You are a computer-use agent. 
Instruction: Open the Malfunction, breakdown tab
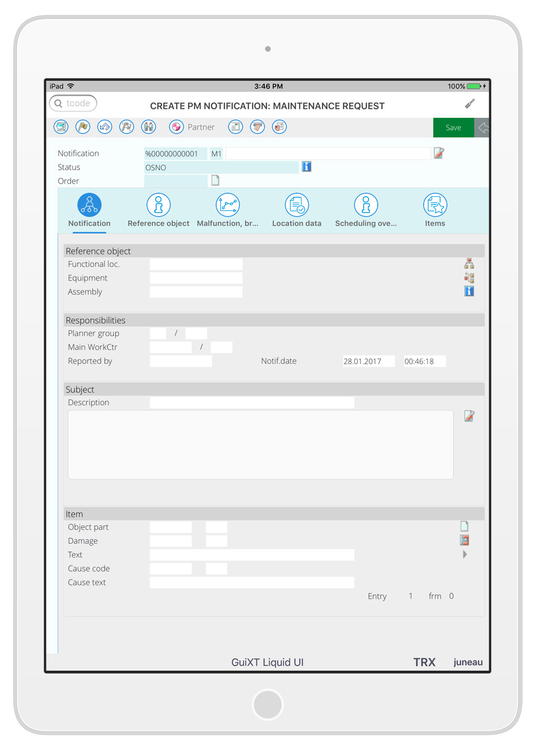227,210
